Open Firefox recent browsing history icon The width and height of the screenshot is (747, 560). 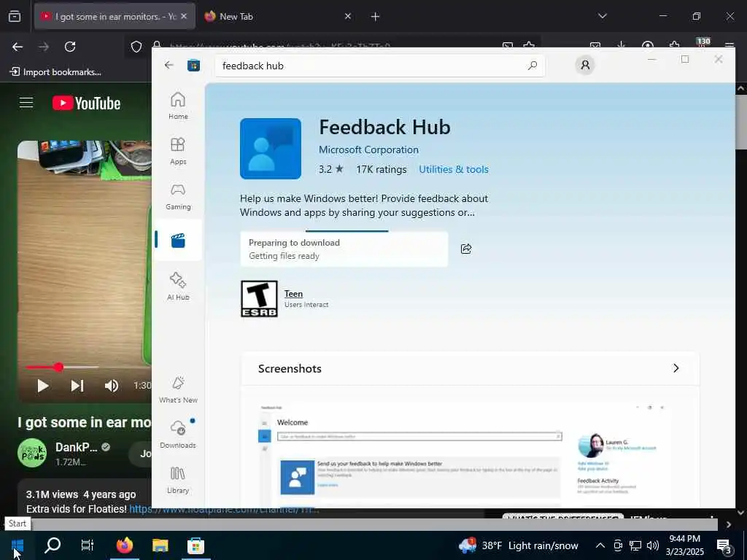coord(15,17)
